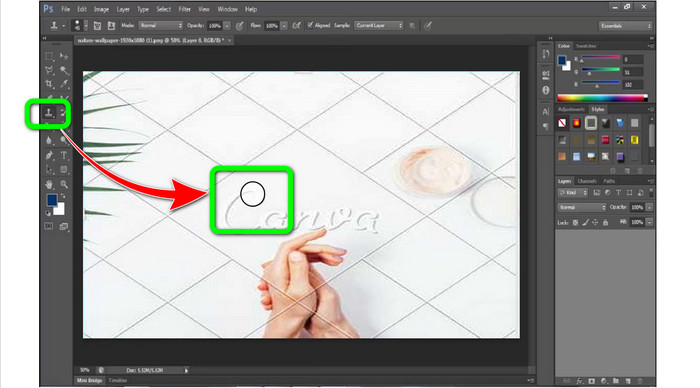Open the Window menu
Viewport: 700px width, 388px height.
pos(227,9)
